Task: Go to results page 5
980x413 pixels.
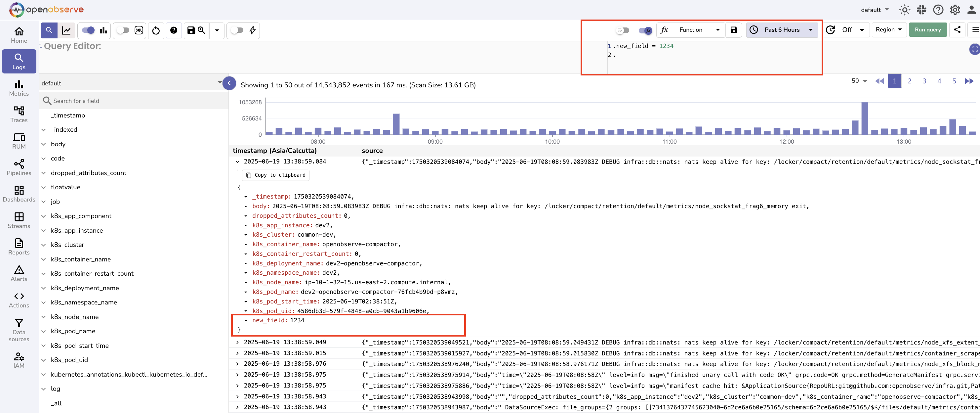Action: click(x=954, y=81)
